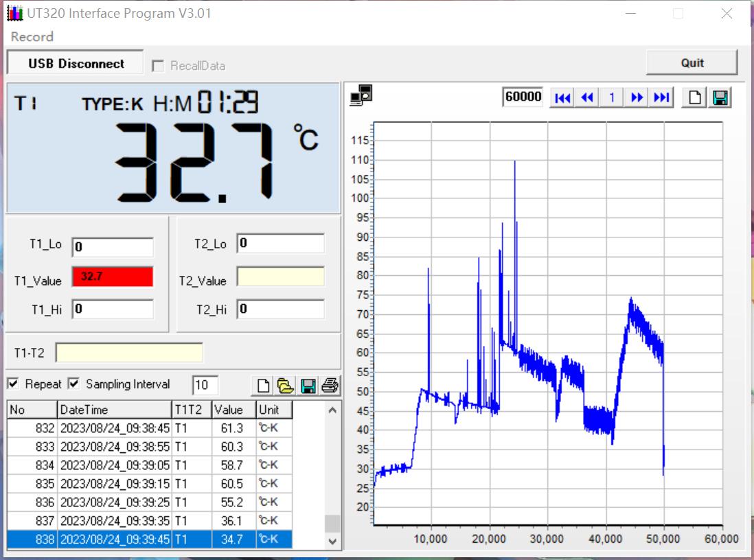Go to previous chart page
The height and width of the screenshot is (560, 754).
pyautogui.click(x=587, y=97)
